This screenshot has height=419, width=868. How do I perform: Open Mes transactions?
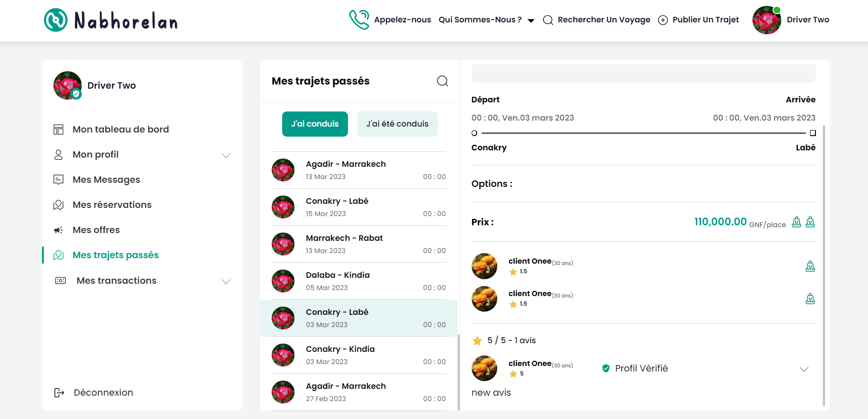point(116,281)
